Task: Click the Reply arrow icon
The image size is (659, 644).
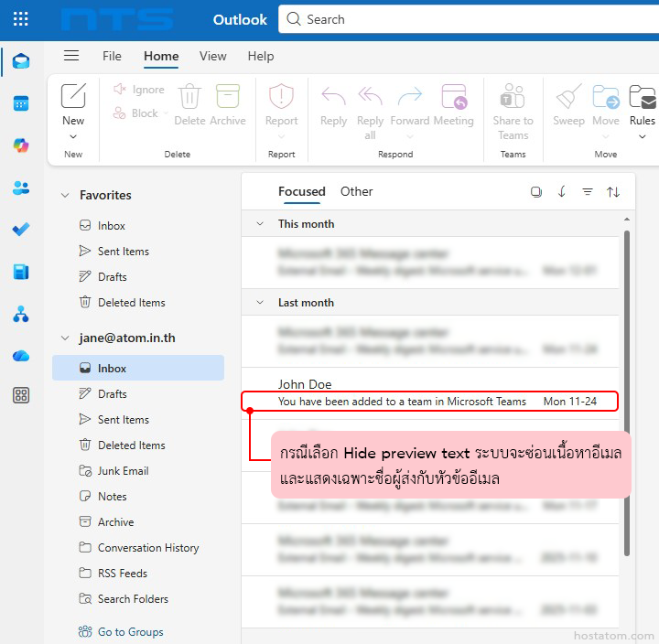Action: click(x=333, y=96)
